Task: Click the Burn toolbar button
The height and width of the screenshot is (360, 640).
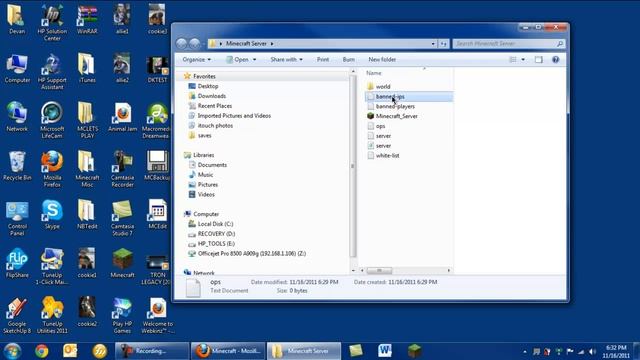Action: (349, 60)
